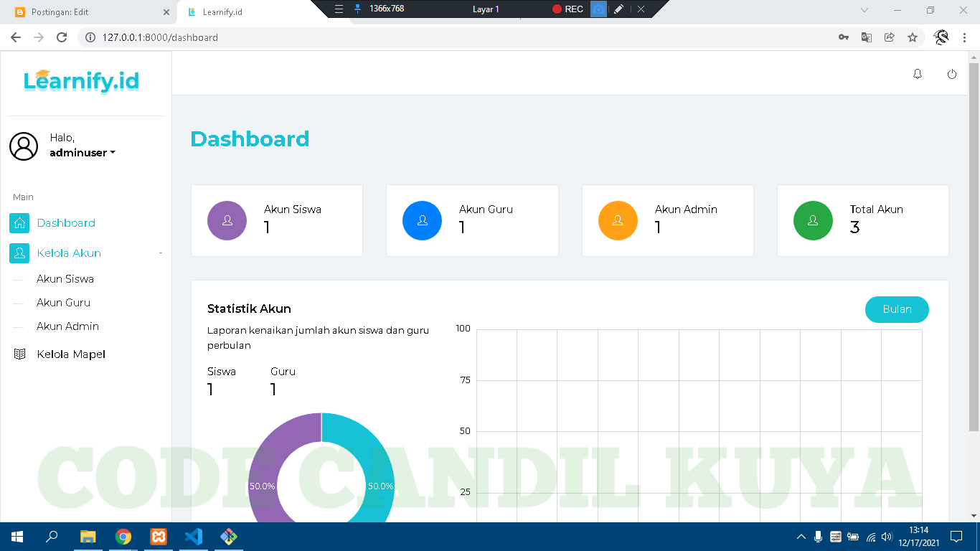Reload the page with refresh icon

click(x=62, y=37)
